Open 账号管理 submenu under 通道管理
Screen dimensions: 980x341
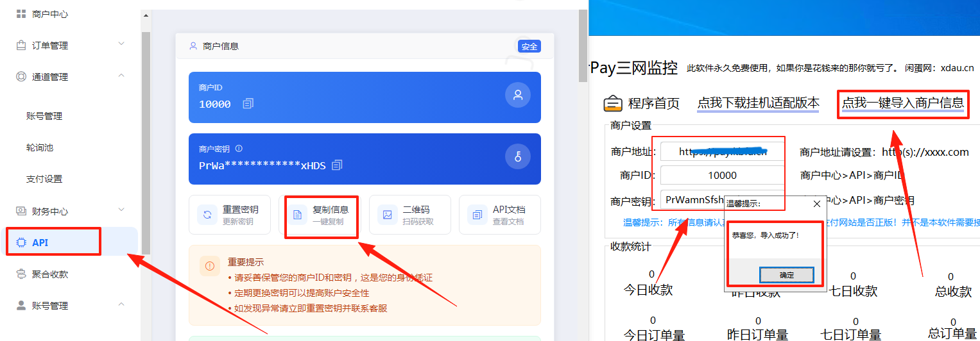[44, 116]
